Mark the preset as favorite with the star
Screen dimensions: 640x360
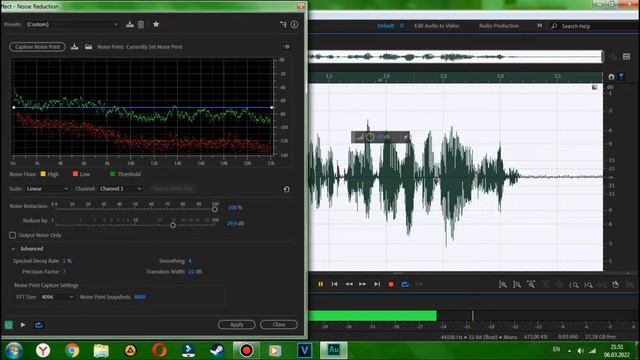[x=156, y=24]
